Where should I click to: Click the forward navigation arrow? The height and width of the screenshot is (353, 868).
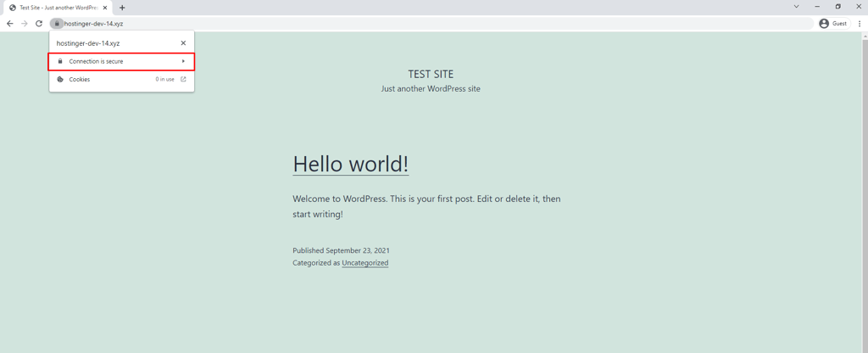[x=24, y=23]
